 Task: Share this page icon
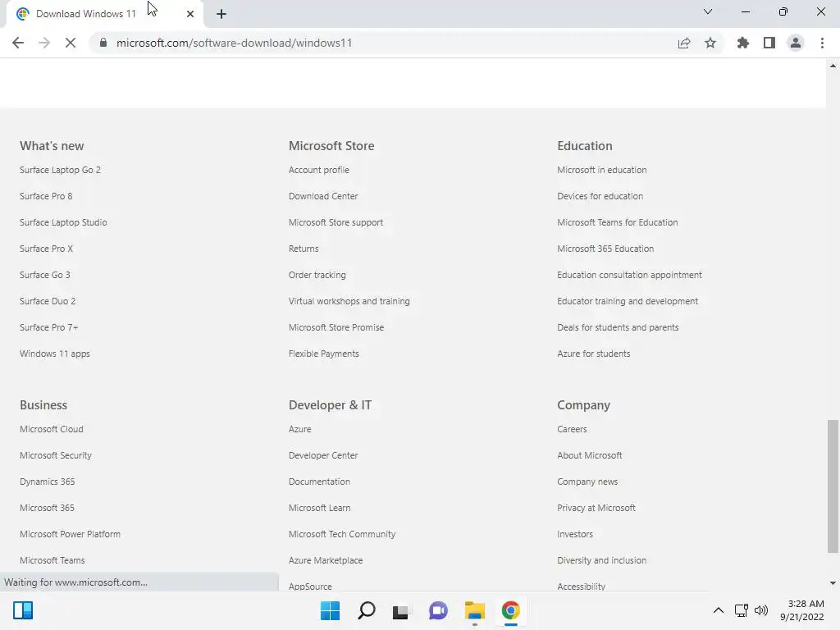pyautogui.click(x=684, y=43)
